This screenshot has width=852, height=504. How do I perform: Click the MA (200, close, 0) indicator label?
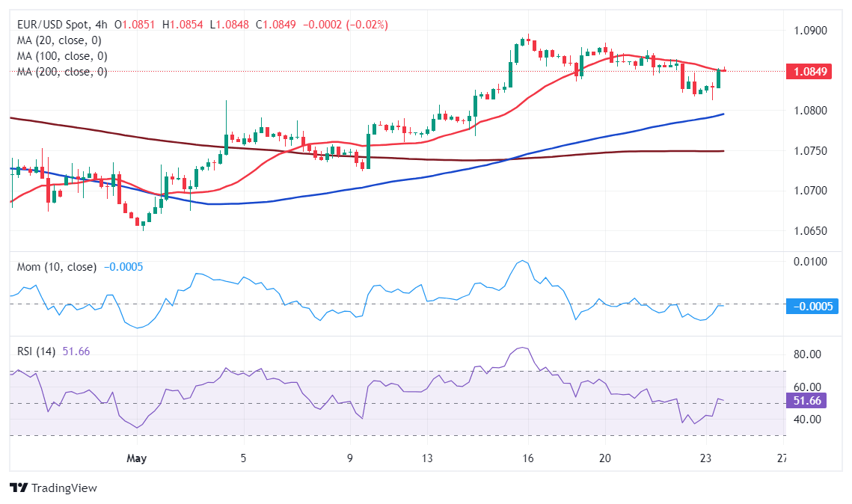pos(61,72)
